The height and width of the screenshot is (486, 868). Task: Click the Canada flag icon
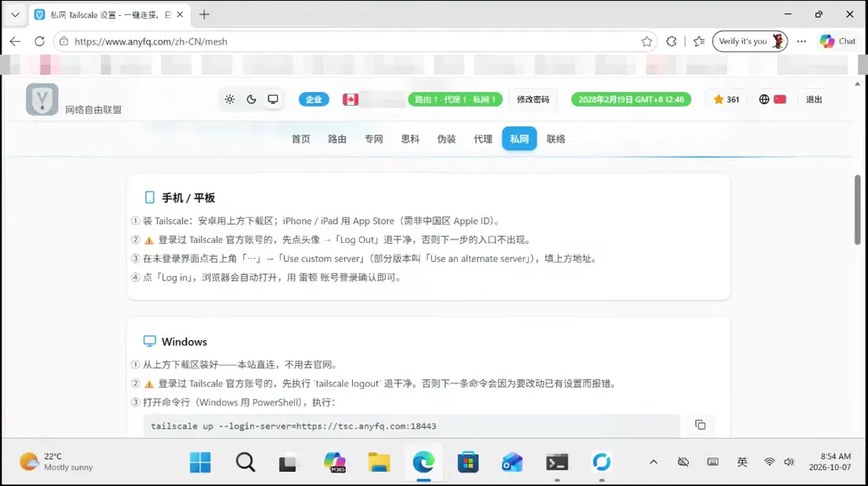pos(350,99)
